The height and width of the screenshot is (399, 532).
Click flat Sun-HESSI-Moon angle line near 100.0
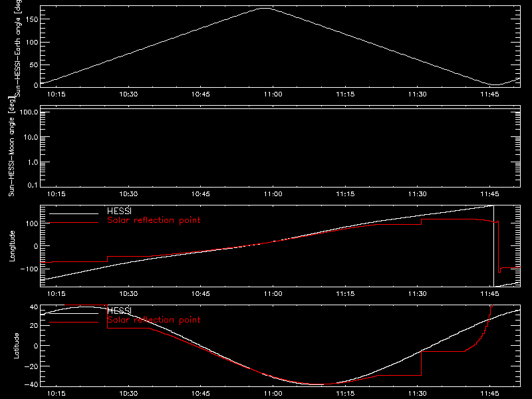click(280, 108)
